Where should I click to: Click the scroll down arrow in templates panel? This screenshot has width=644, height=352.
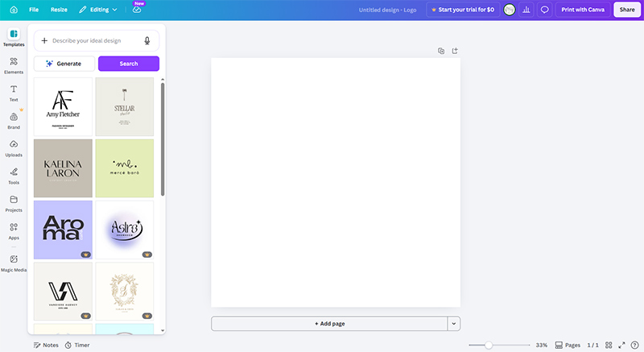(163, 330)
